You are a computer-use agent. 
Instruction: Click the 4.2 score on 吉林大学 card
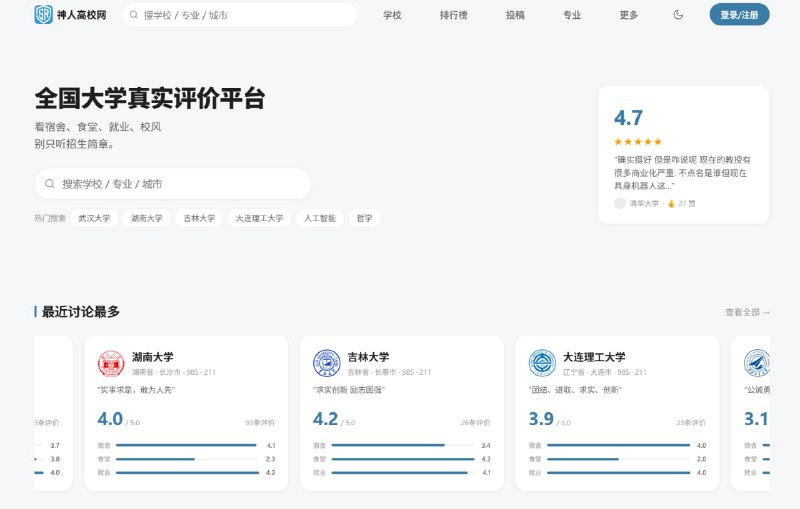pyautogui.click(x=326, y=419)
